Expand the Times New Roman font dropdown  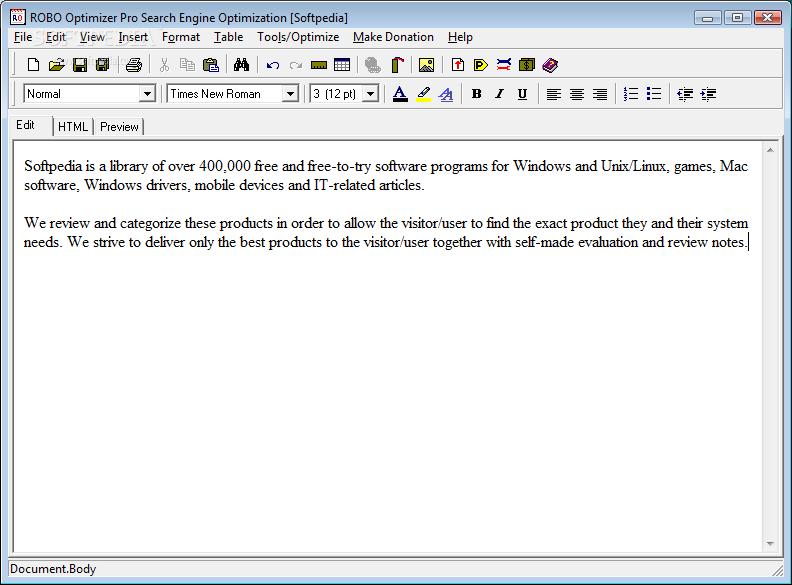click(290, 94)
